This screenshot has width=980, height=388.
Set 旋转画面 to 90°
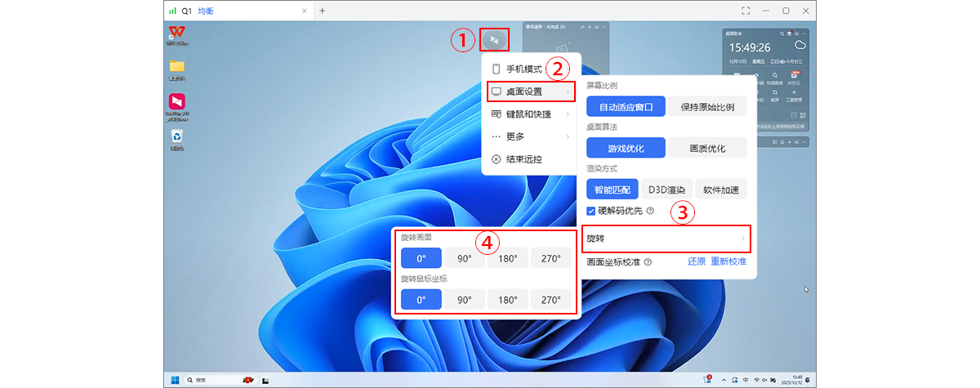(x=465, y=258)
